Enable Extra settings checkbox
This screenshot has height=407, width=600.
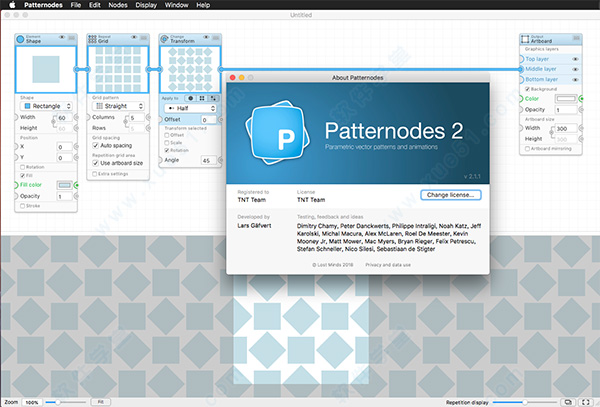(95, 174)
